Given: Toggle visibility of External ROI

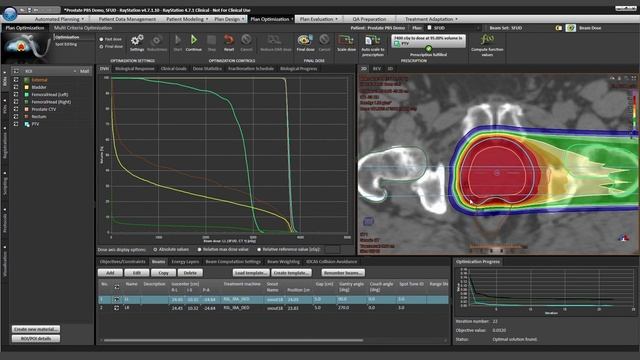Looking at the screenshot, I should click(16, 80).
